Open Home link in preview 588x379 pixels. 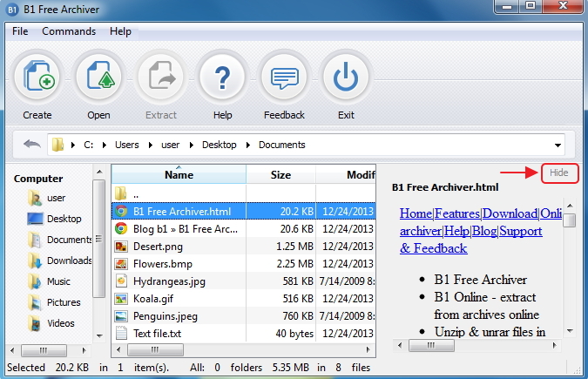(x=416, y=213)
